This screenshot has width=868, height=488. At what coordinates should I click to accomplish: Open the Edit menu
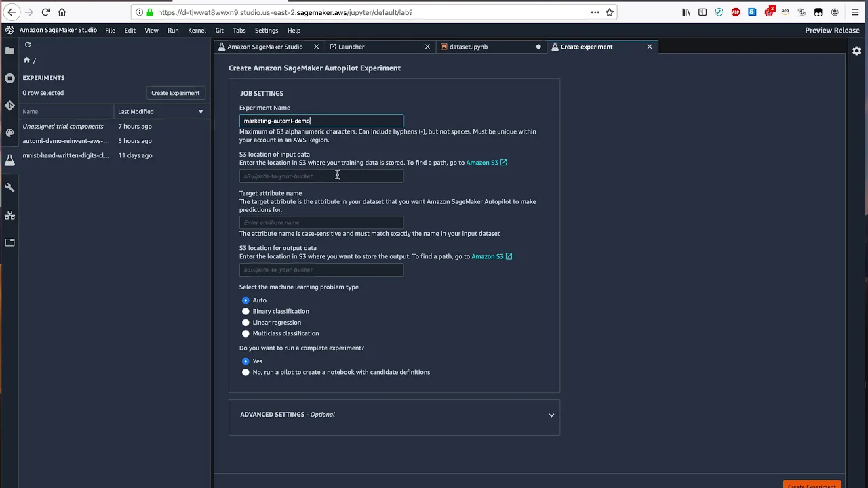pyautogui.click(x=130, y=30)
